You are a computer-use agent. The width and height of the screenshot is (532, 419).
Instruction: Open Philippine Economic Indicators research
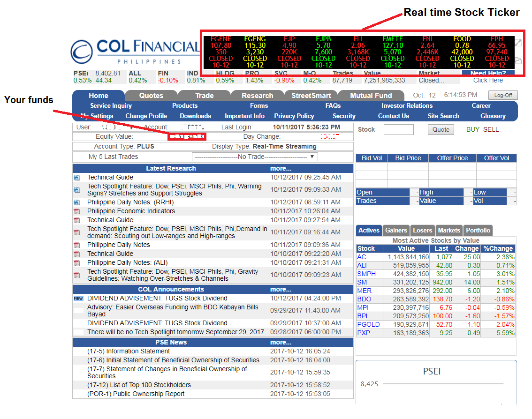tap(131, 211)
